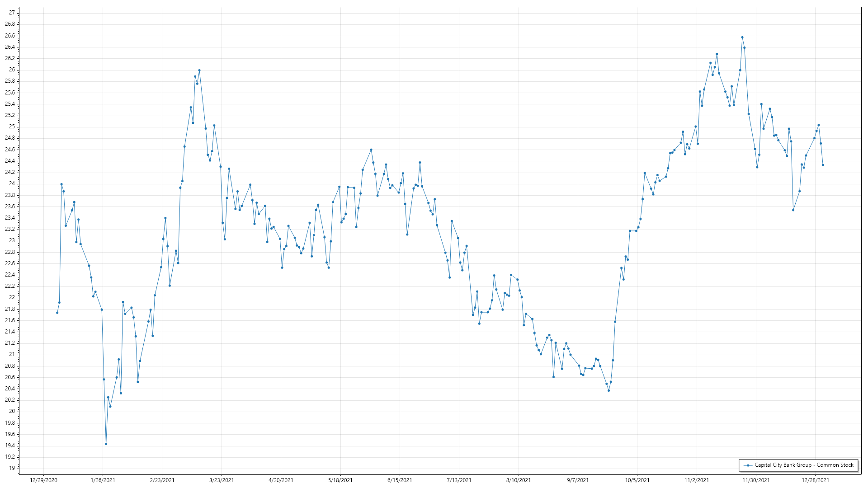Click the 12/28/2021 x-axis date label
The image size is (868, 488).
pyautogui.click(x=815, y=480)
